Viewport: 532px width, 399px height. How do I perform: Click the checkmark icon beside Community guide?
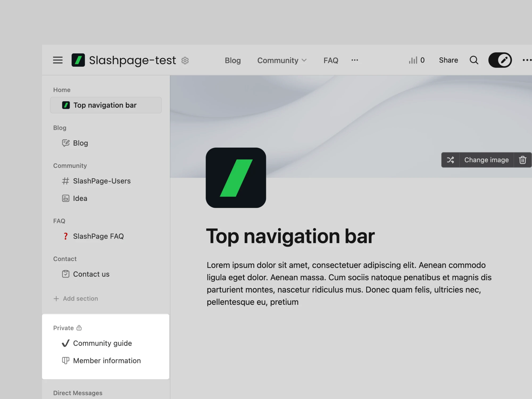pos(66,343)
